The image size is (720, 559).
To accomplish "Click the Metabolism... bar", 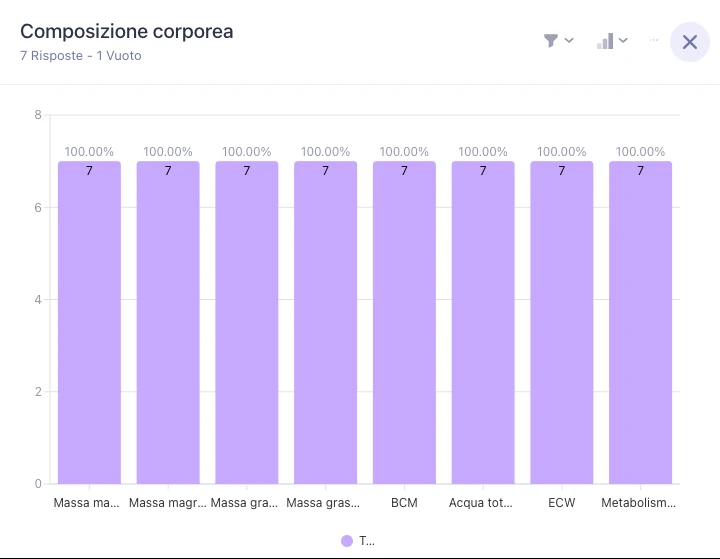I will click(641, 322).
